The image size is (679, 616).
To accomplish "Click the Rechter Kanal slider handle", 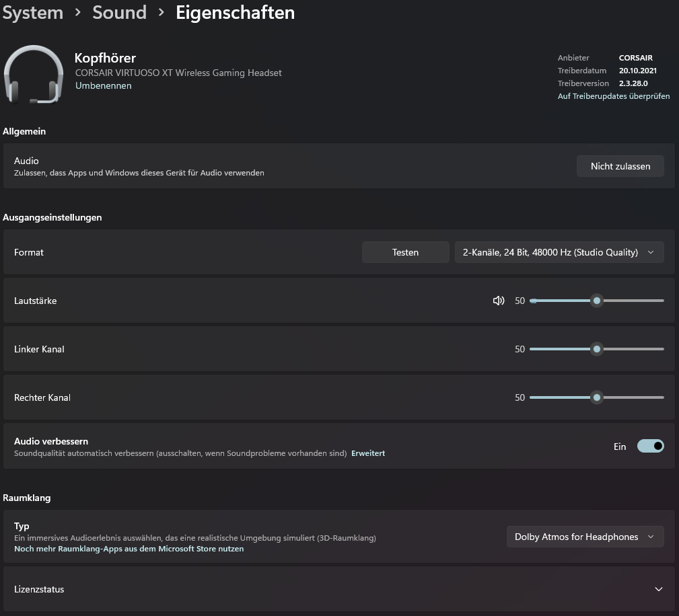I will click(x=596, y=397).
